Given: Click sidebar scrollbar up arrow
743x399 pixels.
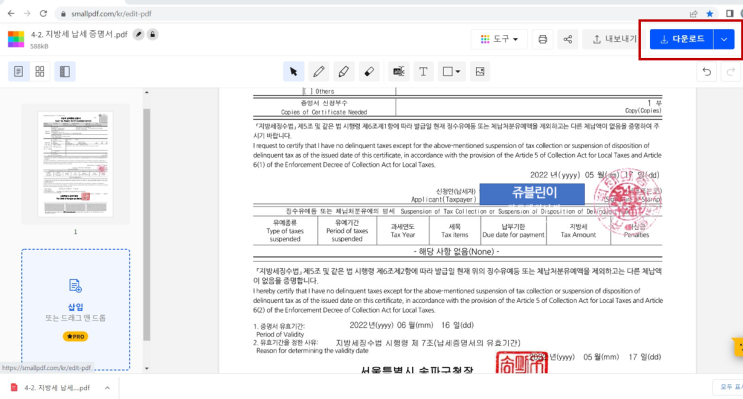Looking at the screenshot, I should (146, 92).
